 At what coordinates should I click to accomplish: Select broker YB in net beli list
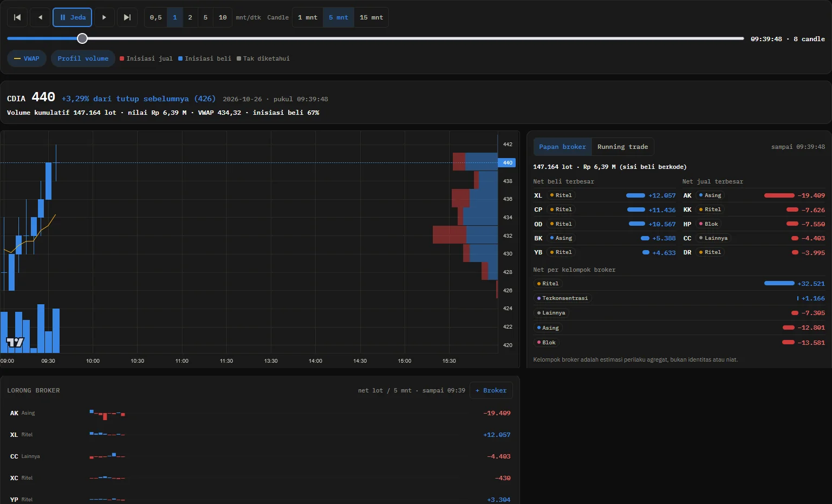point(604,252)
